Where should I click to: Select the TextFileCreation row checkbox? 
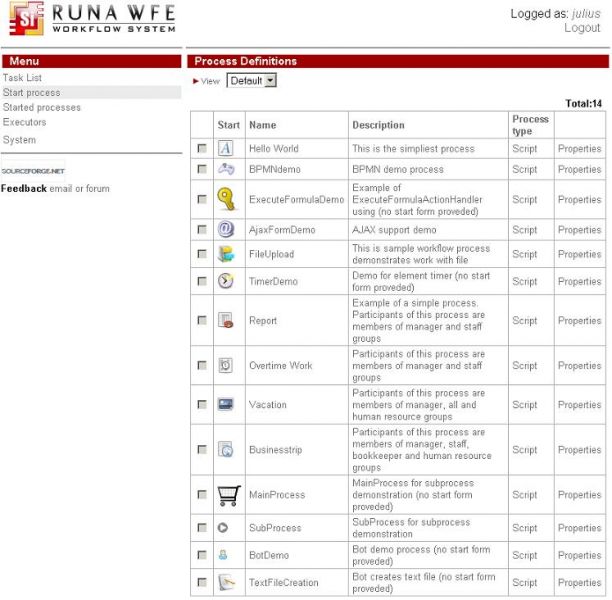pyautogui.click(x=202, y=583)
